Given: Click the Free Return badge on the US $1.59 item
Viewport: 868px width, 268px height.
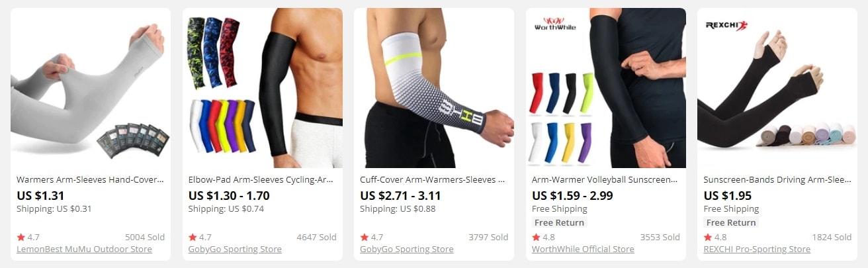Looking at the screenshot, I should (x=559, y=223).
